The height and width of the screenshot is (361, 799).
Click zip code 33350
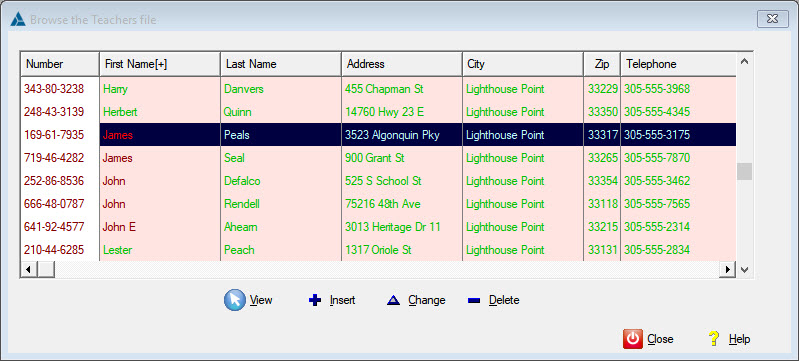(x=603, y=112)
